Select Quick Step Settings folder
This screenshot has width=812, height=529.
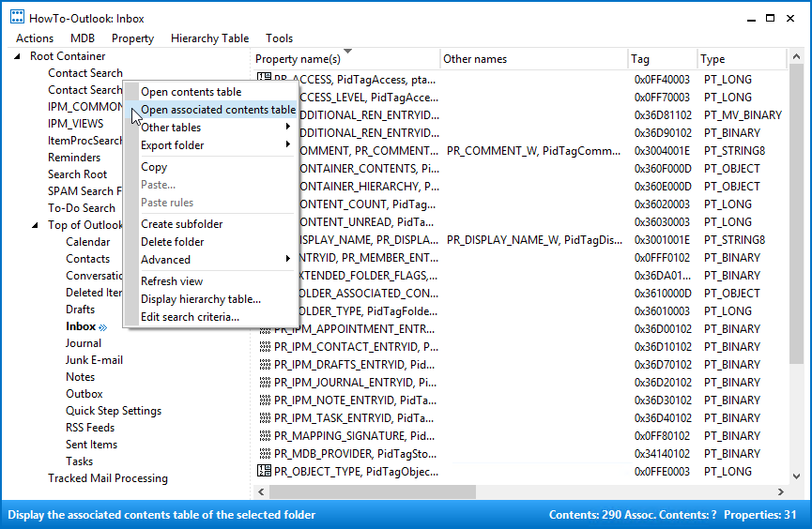point(114,411)
